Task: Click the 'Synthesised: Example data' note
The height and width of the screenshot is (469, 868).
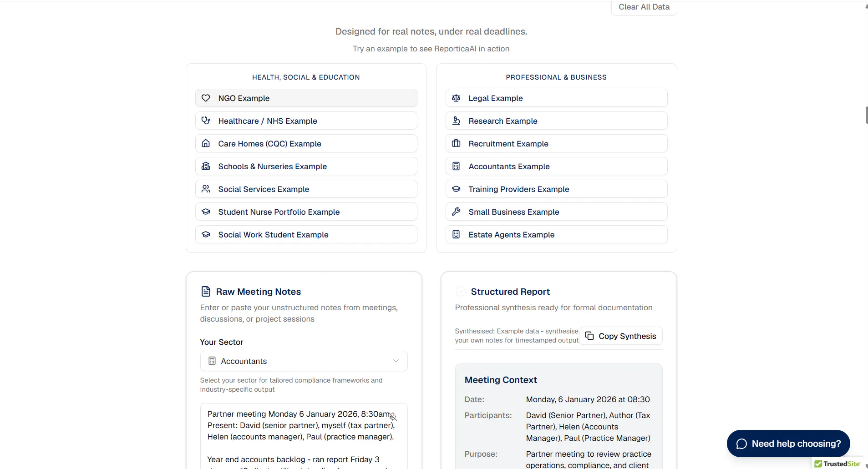Action: [x=517, y=336]
